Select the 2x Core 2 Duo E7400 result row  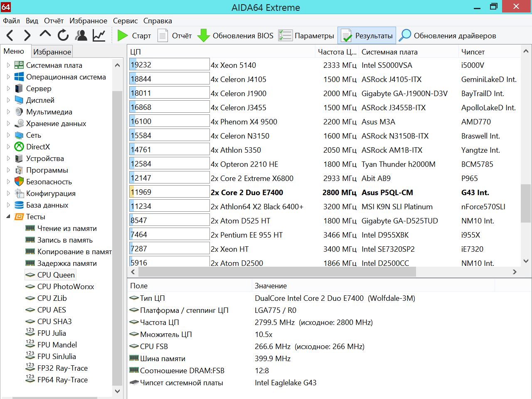324,192
